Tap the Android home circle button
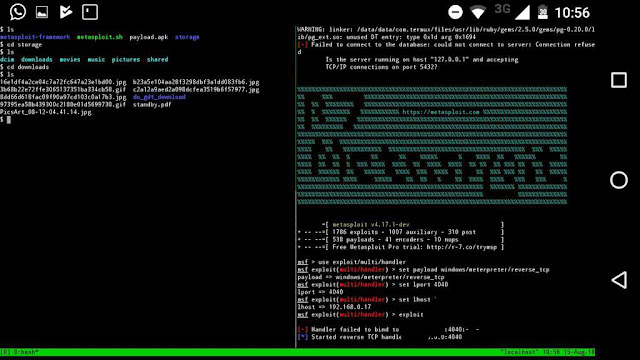640x360 pixels. pos(619,180)
